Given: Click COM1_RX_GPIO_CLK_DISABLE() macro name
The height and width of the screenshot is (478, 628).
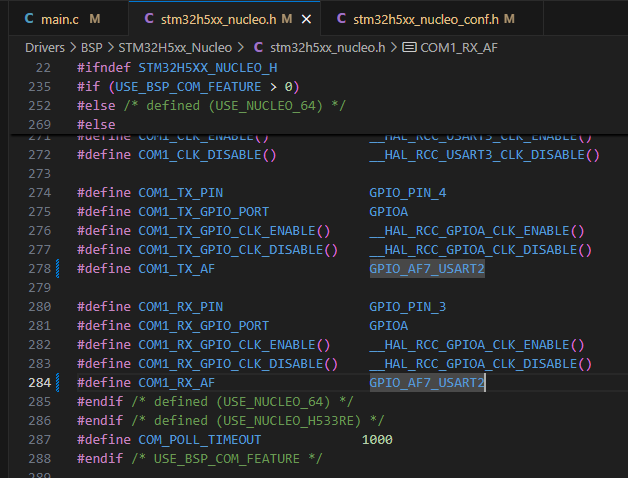Looking at the screenshot, I should (238, 364).
